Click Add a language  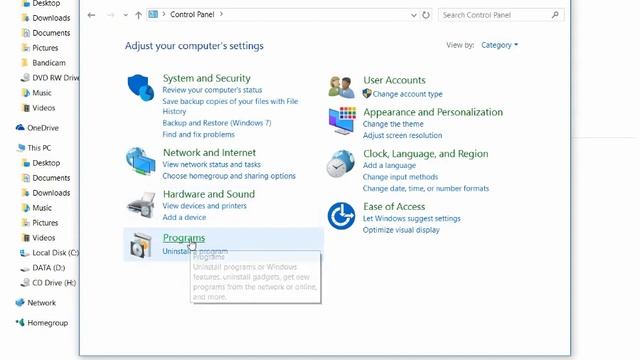coord(389,166)
